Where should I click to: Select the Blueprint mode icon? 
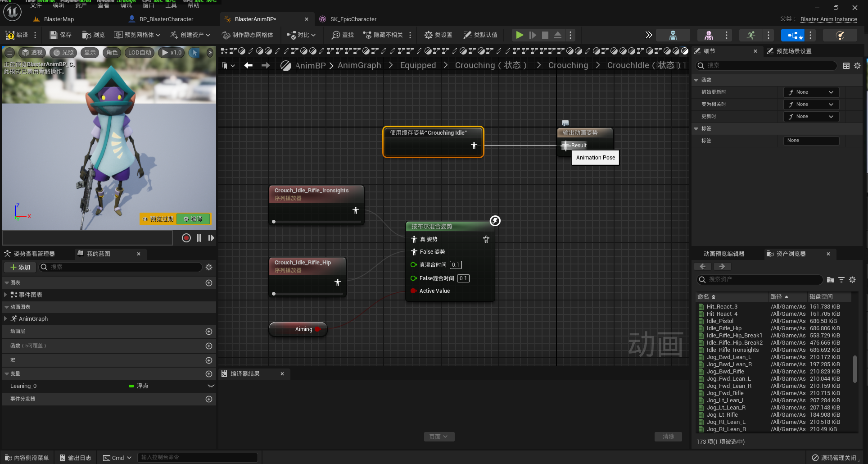coord(792,35)
